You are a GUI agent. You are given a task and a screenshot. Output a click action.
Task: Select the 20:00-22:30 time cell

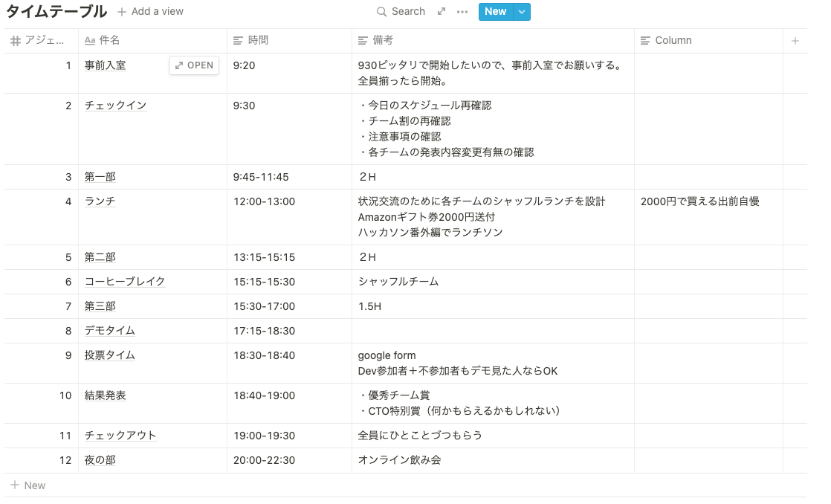click(x=289, y=460)
